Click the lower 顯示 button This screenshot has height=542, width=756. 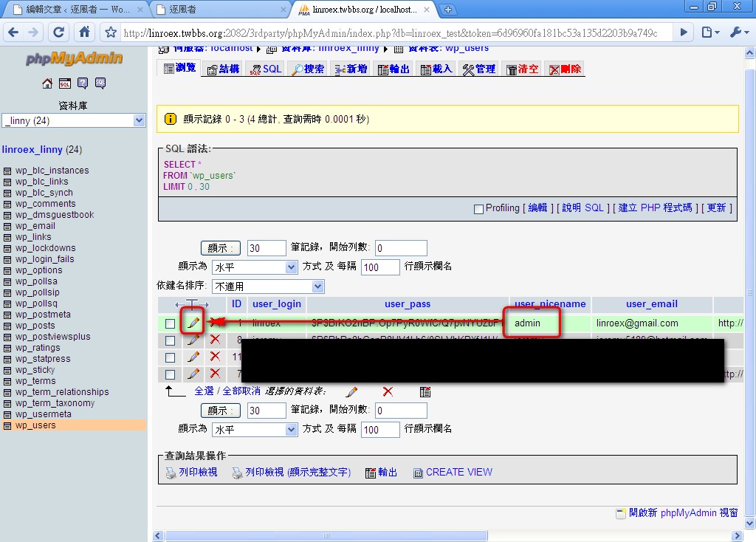[220, 411]
